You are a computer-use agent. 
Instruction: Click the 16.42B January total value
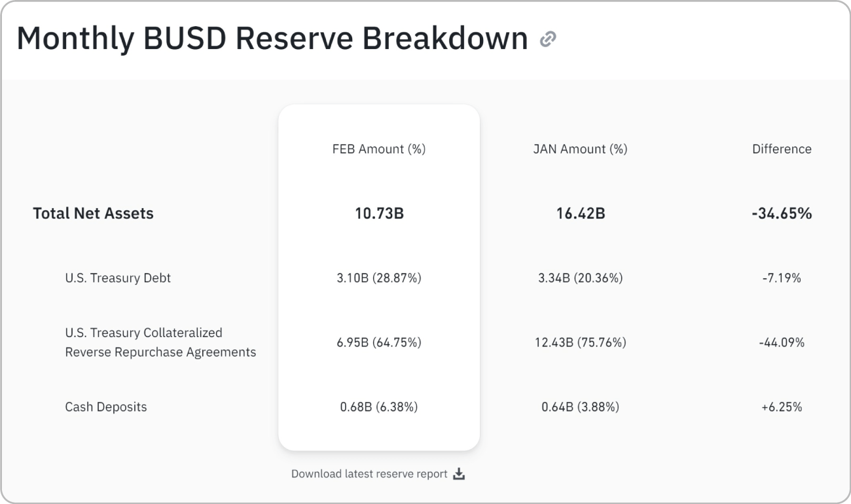coord(580,213)
